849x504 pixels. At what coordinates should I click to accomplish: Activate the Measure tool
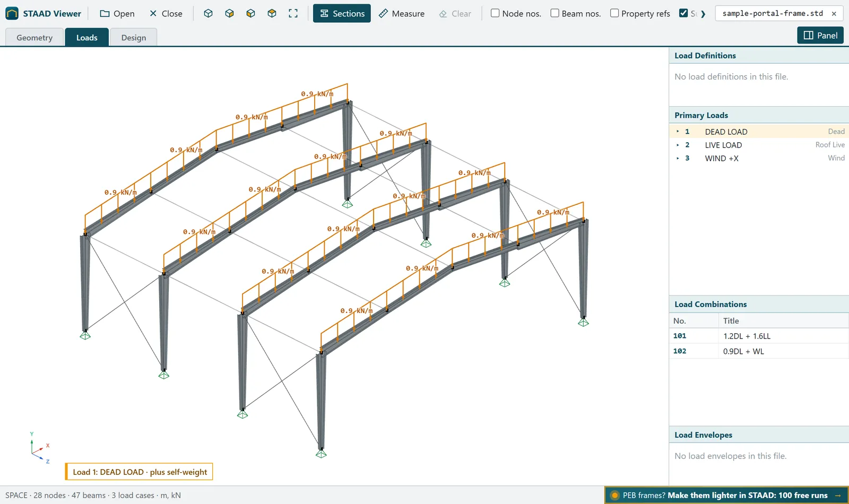[402, 13]
